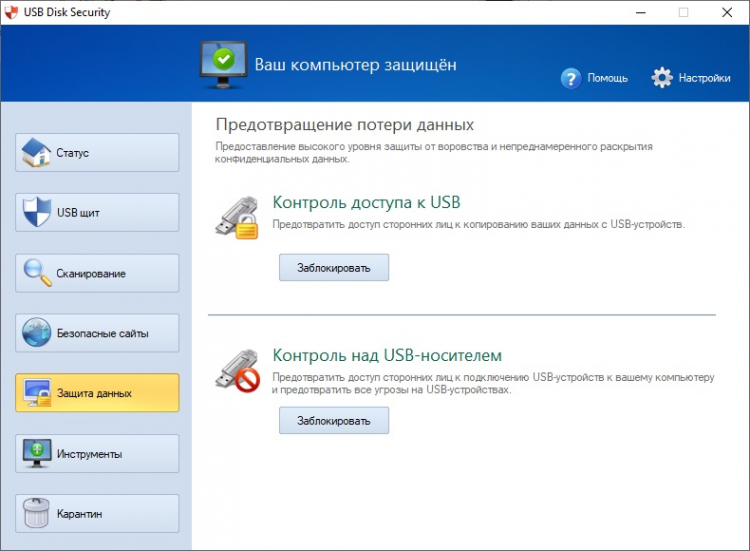
Task: Click the locked monitor icon for Защита данных
Action: pyautogui.click(x=37, y=393)
